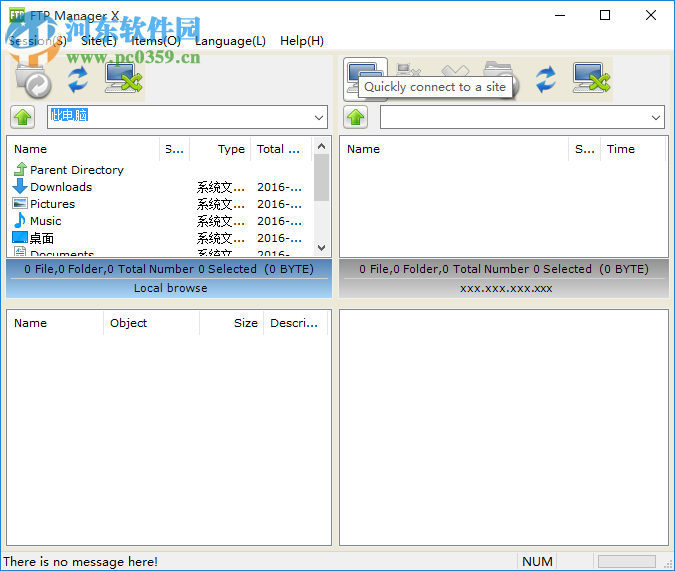The height and width of the screenshot is (571, 675).
Task: Click the local pane computer shuffle icon
Action: [124, 78]
